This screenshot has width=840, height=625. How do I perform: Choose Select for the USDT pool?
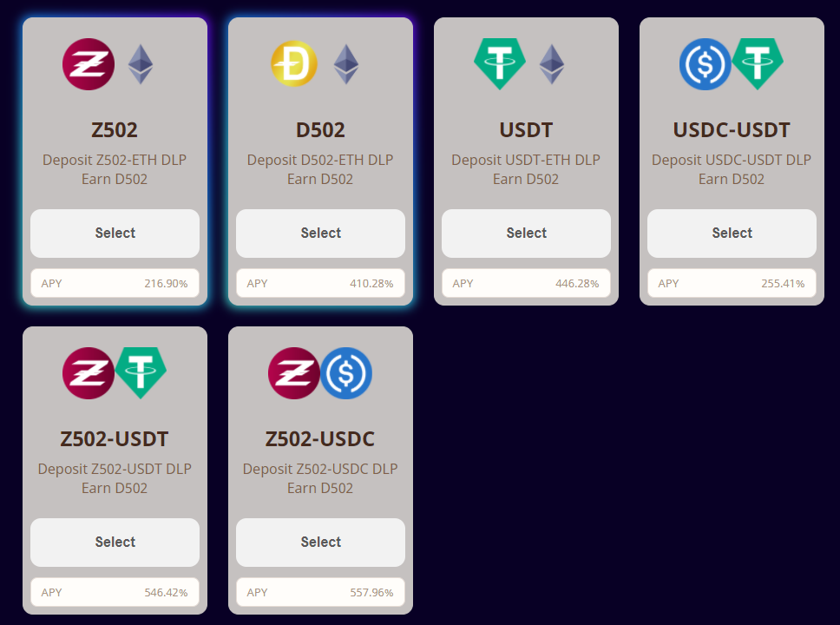(x=526, y=234)
